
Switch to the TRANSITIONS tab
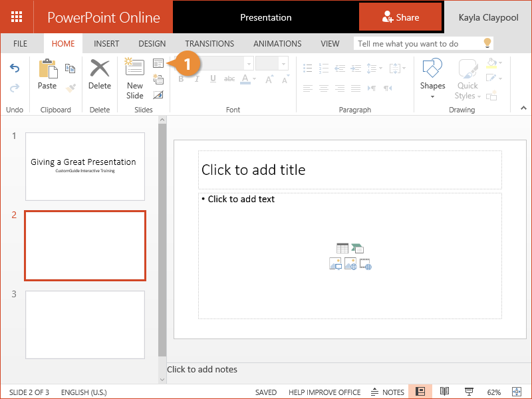click(x=209, y=44)
